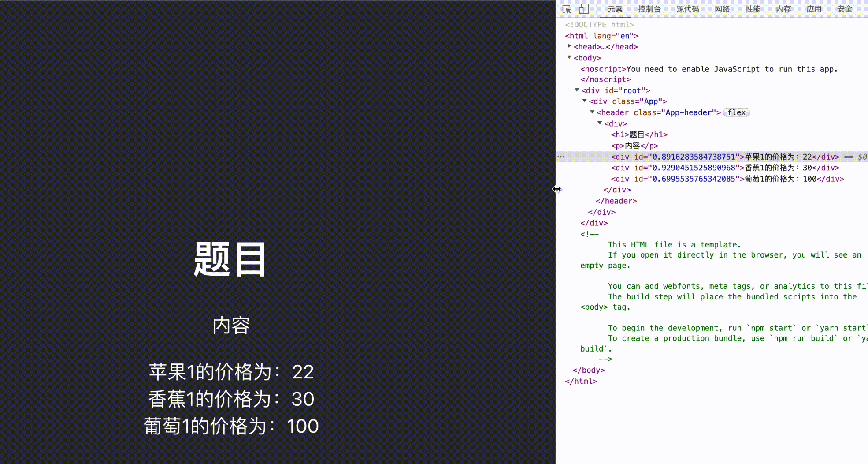The image size is (868, 464).
Task: Collapse the div id root node
Action: [577, 90]
